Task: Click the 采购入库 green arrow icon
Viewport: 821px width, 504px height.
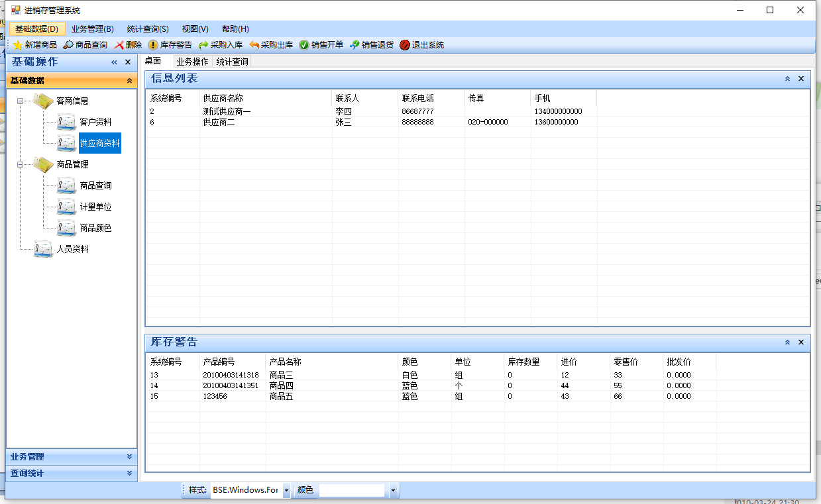Action: [203, 45]
